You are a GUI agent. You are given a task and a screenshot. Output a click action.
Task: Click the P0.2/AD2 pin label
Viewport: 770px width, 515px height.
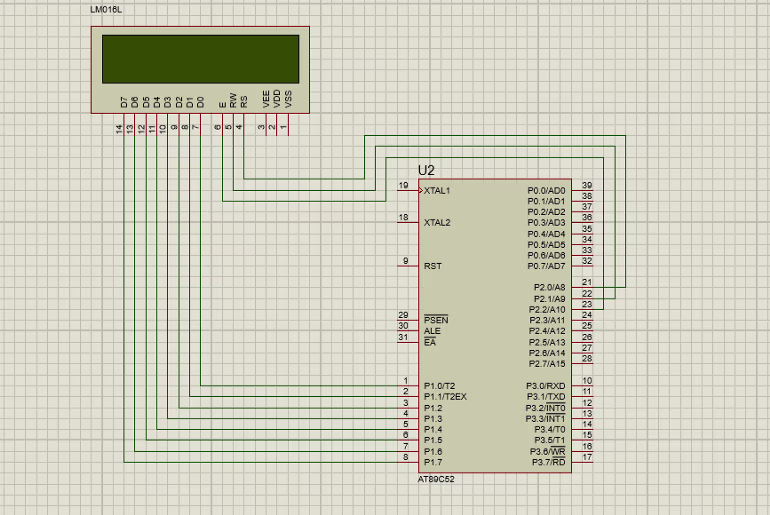click(546, 212)
